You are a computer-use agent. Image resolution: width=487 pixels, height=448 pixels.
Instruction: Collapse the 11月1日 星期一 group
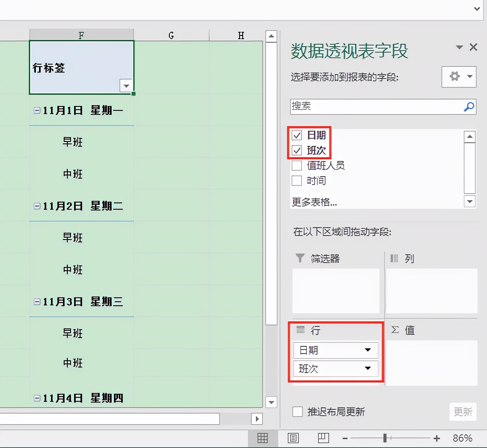tap(37, 110)
